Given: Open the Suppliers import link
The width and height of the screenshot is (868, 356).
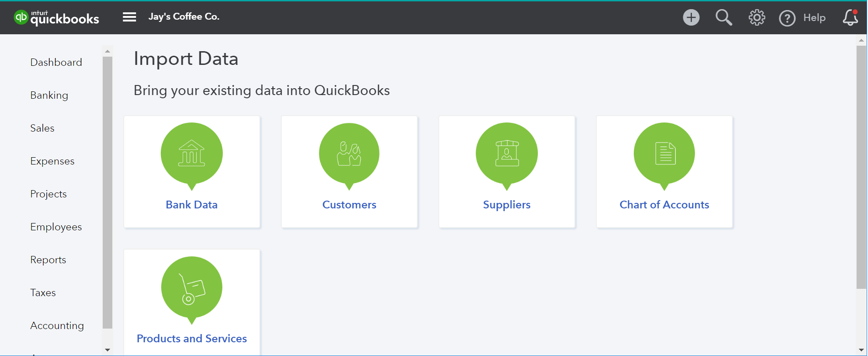Looking at the screenshot, I should click(507, 204).
